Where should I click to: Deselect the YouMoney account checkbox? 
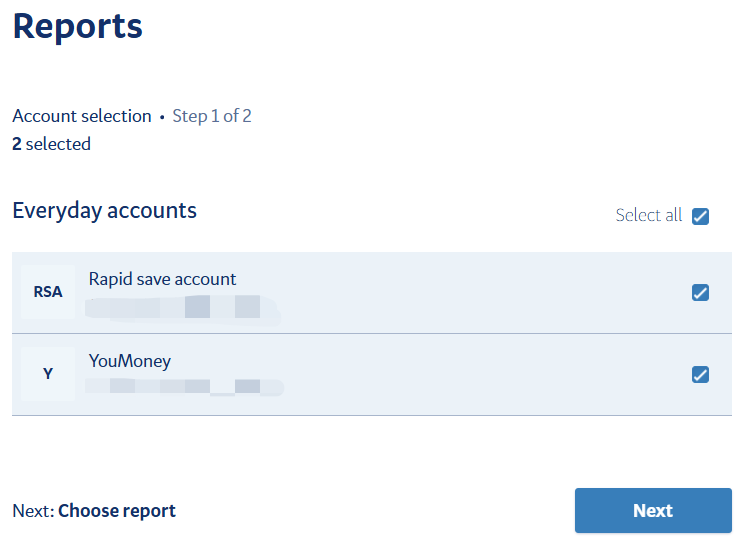(700, 375)
